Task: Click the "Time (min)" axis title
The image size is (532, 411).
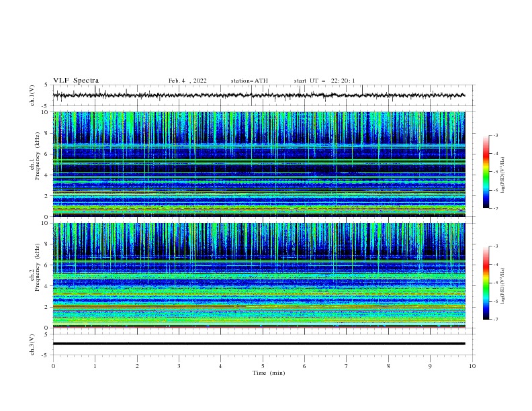Action: (269, 373)
